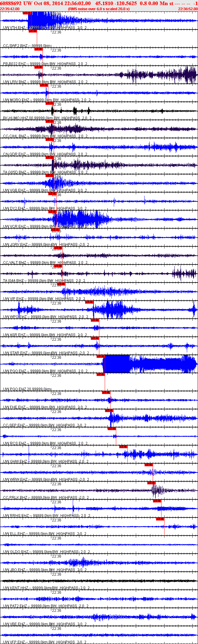The image size is (198, 644).
Task: Click the UW RCS EHZ station label
Action: tap(45, 443)
